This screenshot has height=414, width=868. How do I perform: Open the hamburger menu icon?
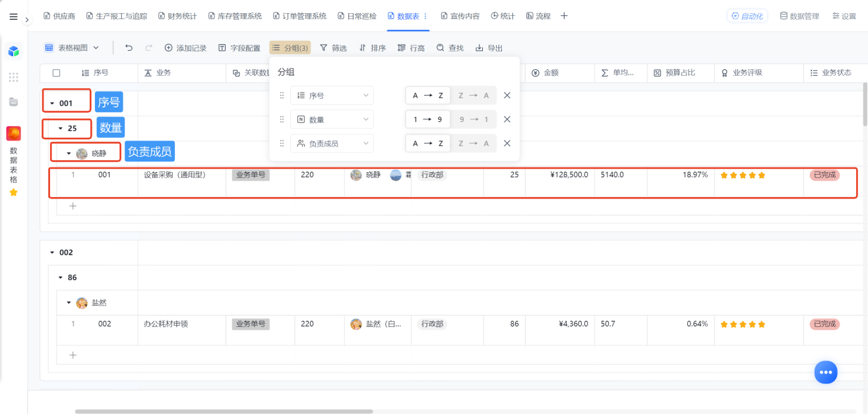pos(13,16)
